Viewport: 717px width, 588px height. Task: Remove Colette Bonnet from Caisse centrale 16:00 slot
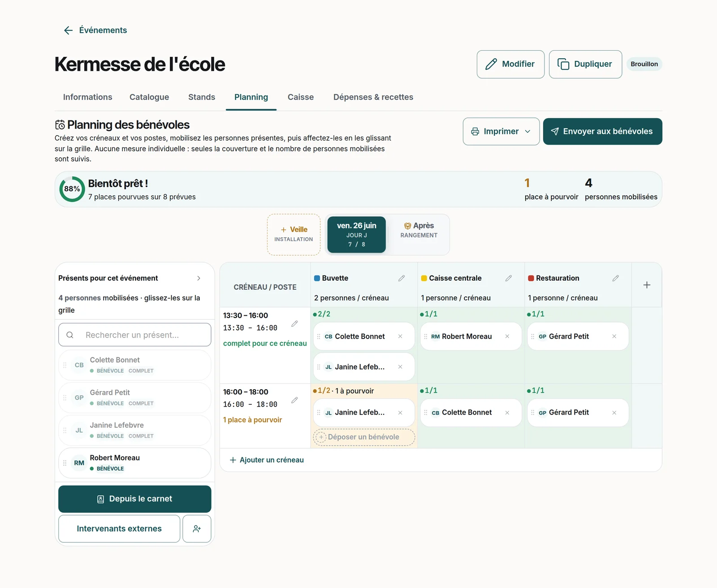pyautogui.click(x=507, y=412)
